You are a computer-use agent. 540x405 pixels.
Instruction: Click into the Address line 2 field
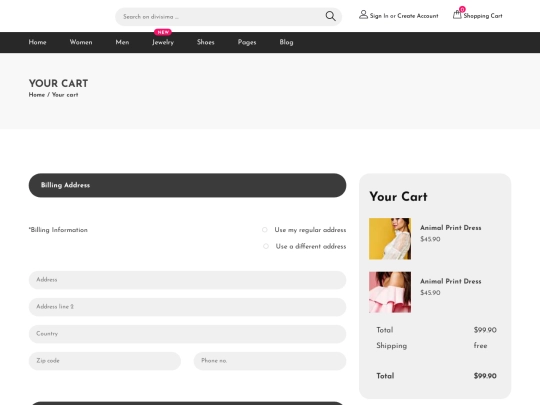click(187, 307)
